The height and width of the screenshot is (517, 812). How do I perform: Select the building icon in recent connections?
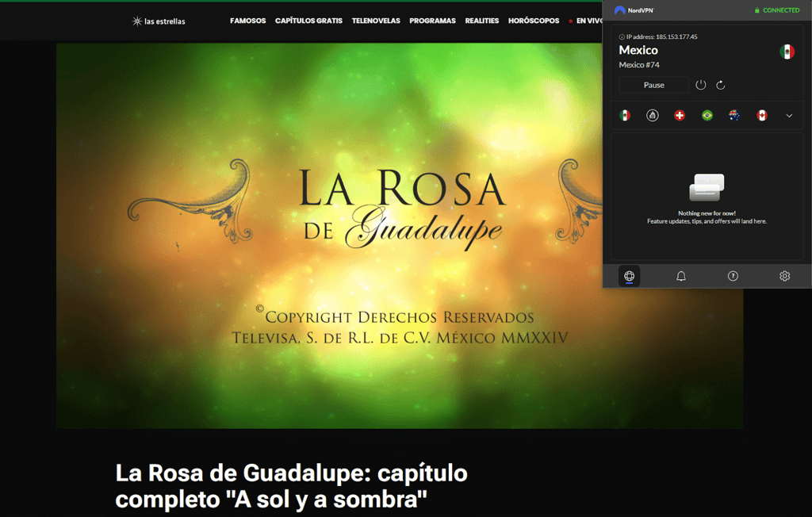[653, 115]
